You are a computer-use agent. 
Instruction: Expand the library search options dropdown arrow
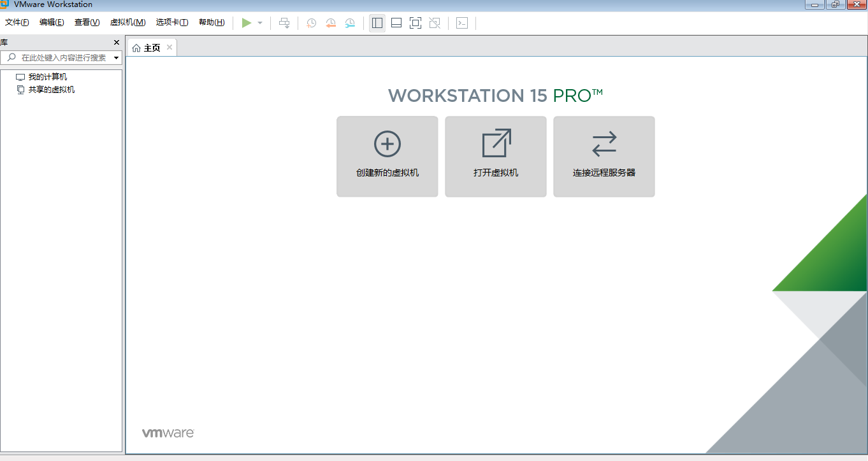(117, 58)
